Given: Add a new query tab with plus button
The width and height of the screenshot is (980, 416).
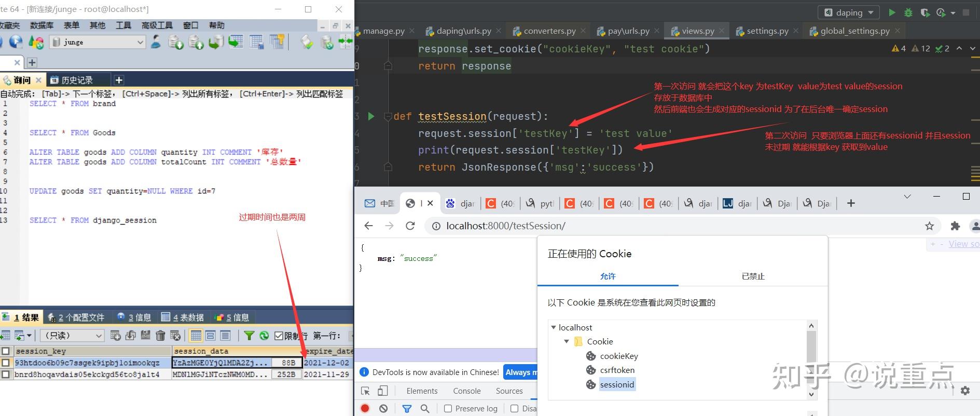Looking at the screenshot, I should point(119,80).
